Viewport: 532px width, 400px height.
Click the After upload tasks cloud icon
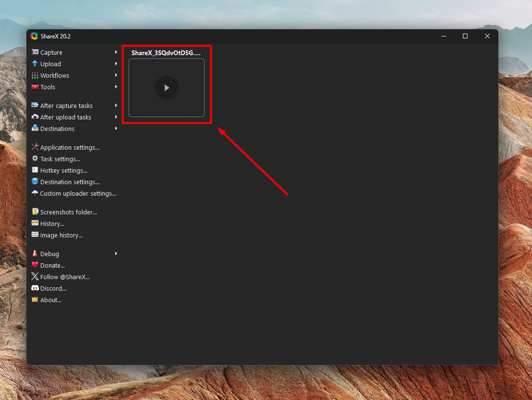[x=35, y=117]
